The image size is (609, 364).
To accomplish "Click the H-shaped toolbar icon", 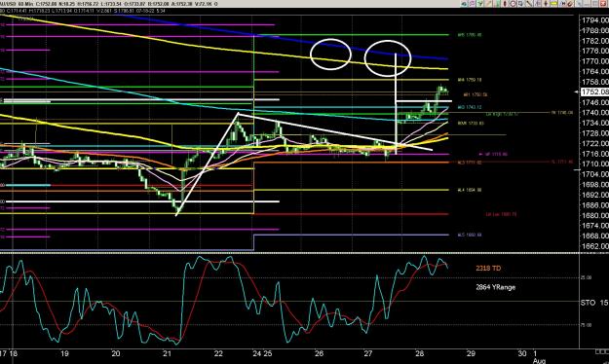I will 563,4.
